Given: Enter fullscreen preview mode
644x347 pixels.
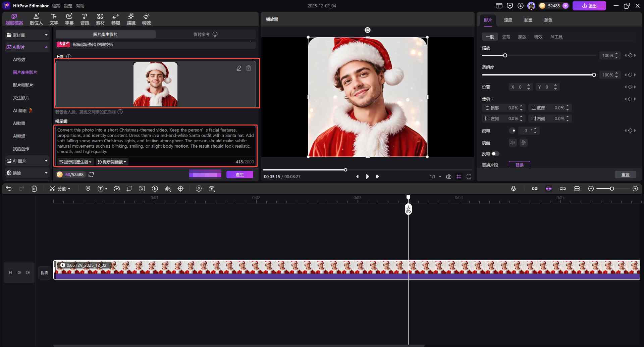Looking at the screenshot, I should coord(469,177).
